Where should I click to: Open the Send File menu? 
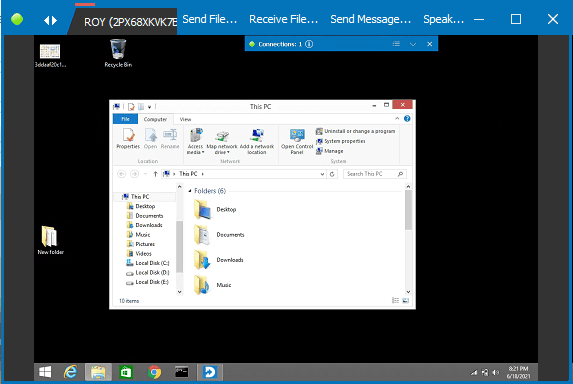click(x=210, y=19)
